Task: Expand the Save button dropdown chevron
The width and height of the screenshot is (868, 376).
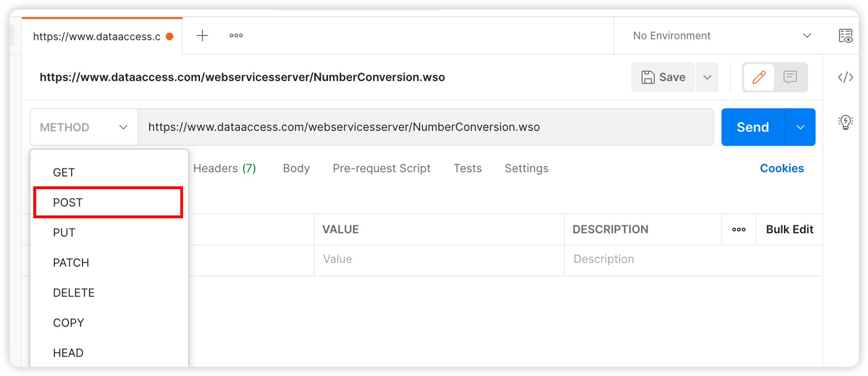Action: 707,77
